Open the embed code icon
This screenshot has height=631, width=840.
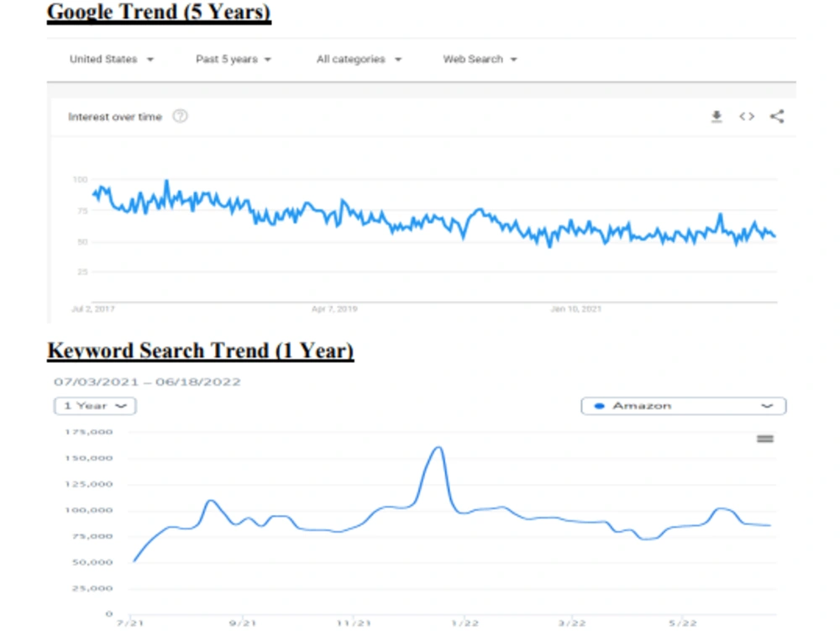coord(747,116)
